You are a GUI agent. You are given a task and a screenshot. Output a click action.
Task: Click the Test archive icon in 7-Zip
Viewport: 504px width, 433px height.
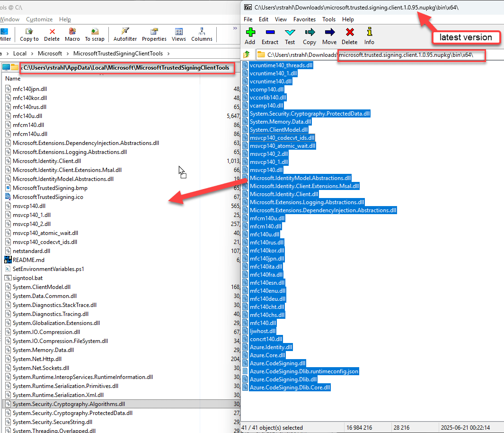(x=290, y=34)
